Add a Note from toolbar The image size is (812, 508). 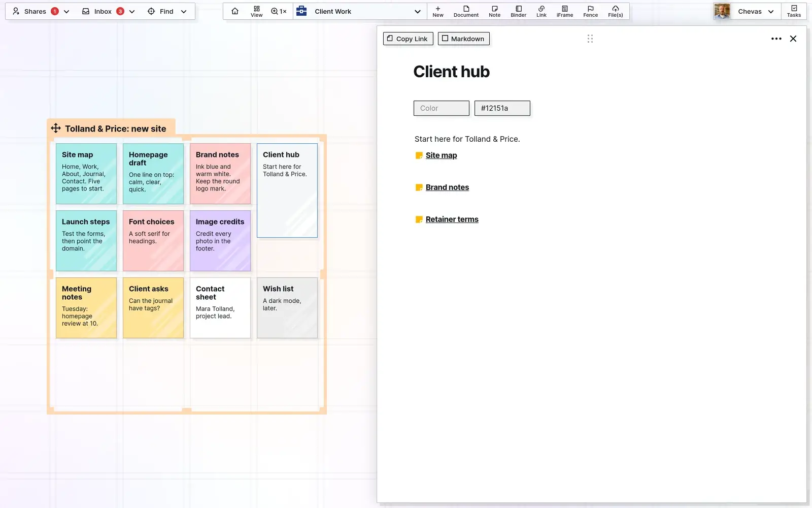point(494,11)
